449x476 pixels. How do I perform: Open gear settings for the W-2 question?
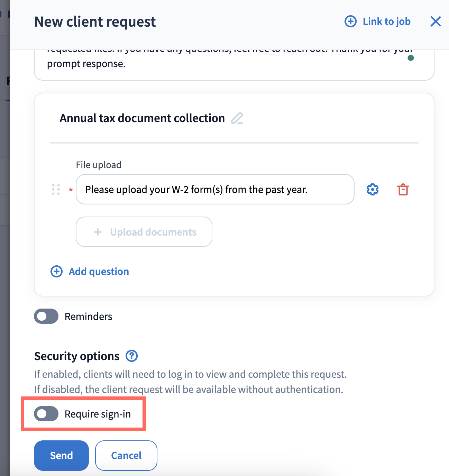click(x=373, y=190)
